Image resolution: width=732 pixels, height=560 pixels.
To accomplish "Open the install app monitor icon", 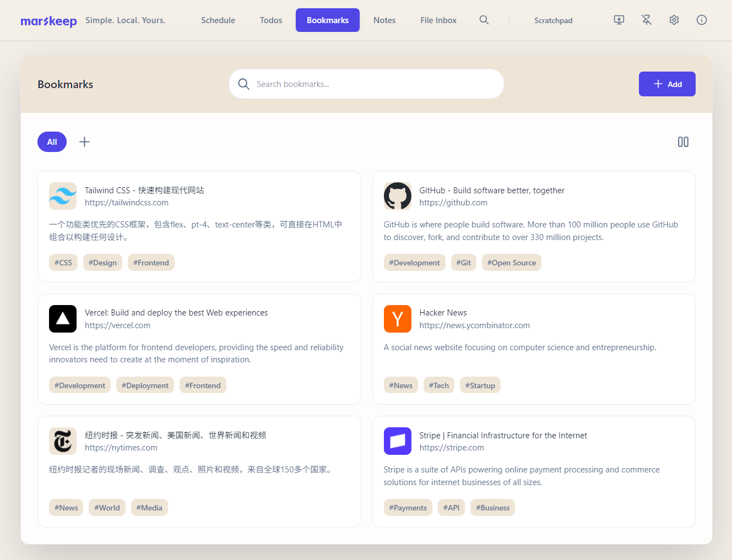I will pyautogui.click(x=619, y=20).
